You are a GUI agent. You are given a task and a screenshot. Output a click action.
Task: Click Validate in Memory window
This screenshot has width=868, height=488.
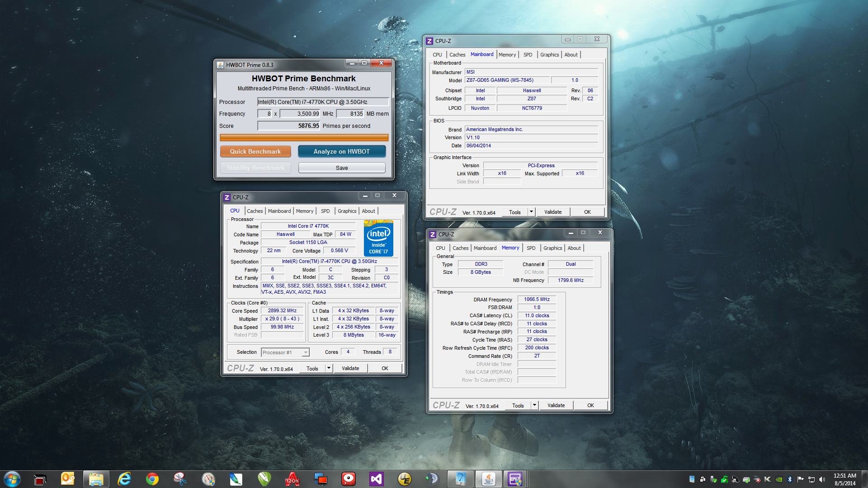(x=556, y=405)
